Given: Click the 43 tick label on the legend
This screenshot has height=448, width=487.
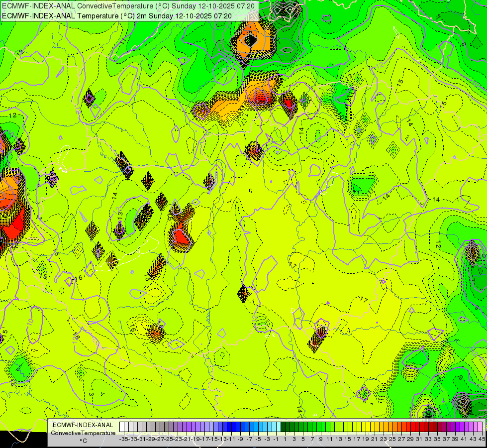Looking at the screenshot, I should (x=473, y=439).
